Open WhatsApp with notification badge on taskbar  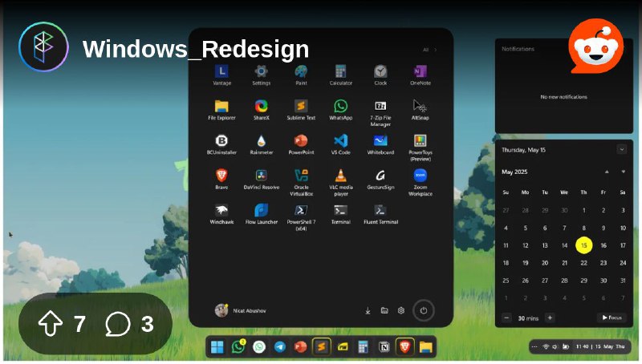(238, 346)
